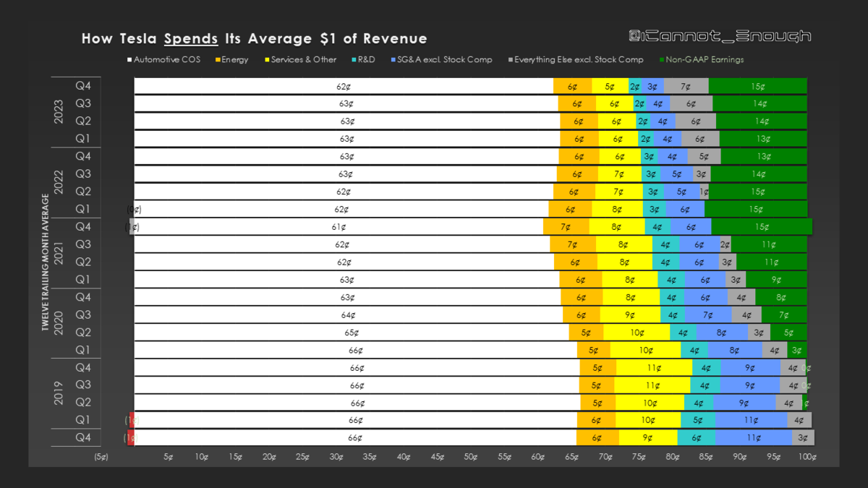Click the 2022 Q2 gray 1¢ segment
Screen dimensions: 868x488
coord(704,192)
